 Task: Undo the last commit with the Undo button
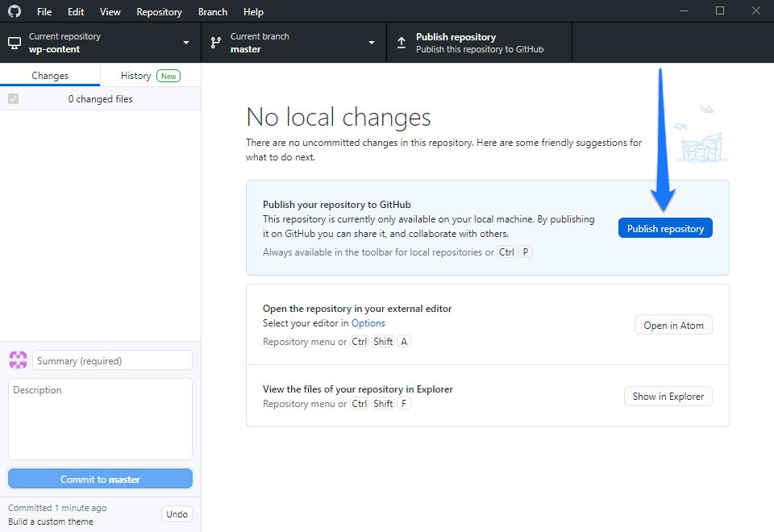click(x=177, y=514)
